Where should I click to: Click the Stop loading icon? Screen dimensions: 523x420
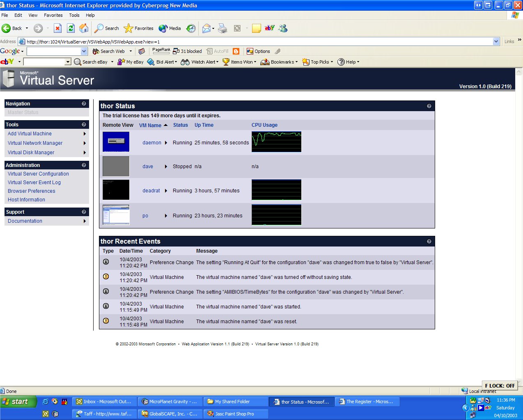click(x=58, y=28)
